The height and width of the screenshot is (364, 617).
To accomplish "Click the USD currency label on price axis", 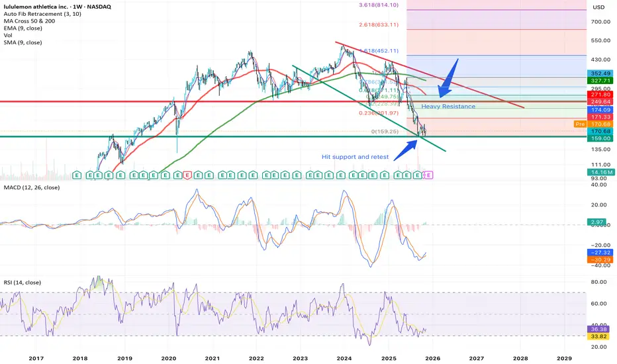I will tap(598, 7).
